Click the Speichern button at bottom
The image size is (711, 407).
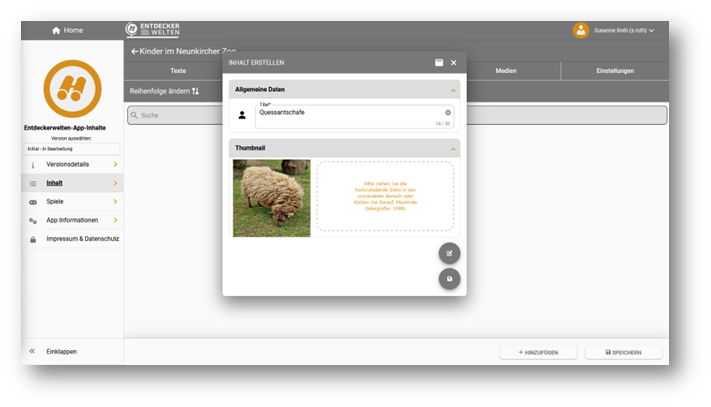pyautogui.click(x=622, y=352)
